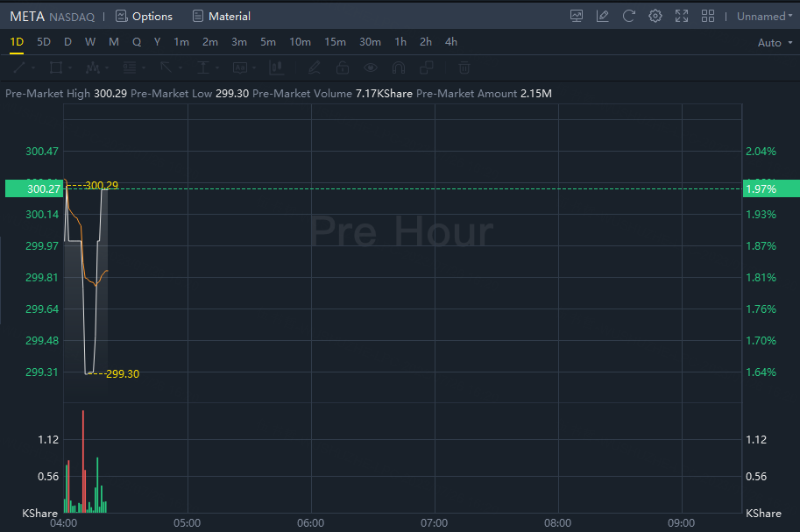Select the 1D timeframe tab
The width and height of the screenshot is (800, 532).
click(17, 42)
